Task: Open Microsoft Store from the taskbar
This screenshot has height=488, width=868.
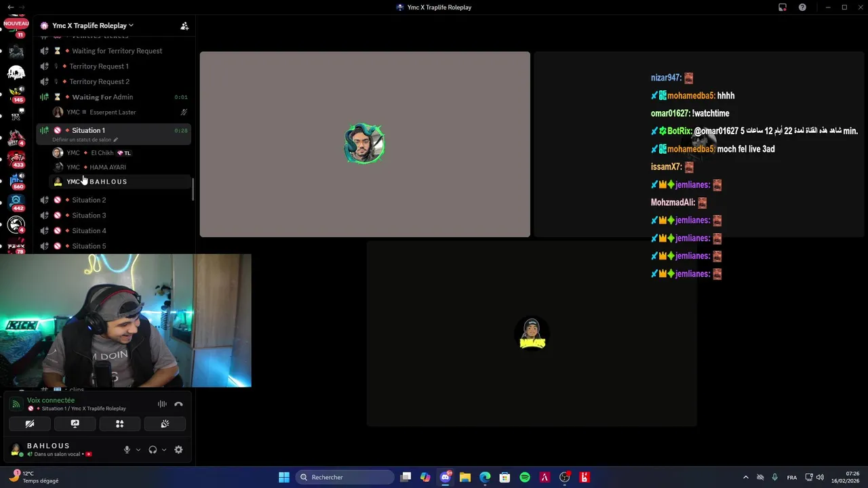Action: coord(505,477)
